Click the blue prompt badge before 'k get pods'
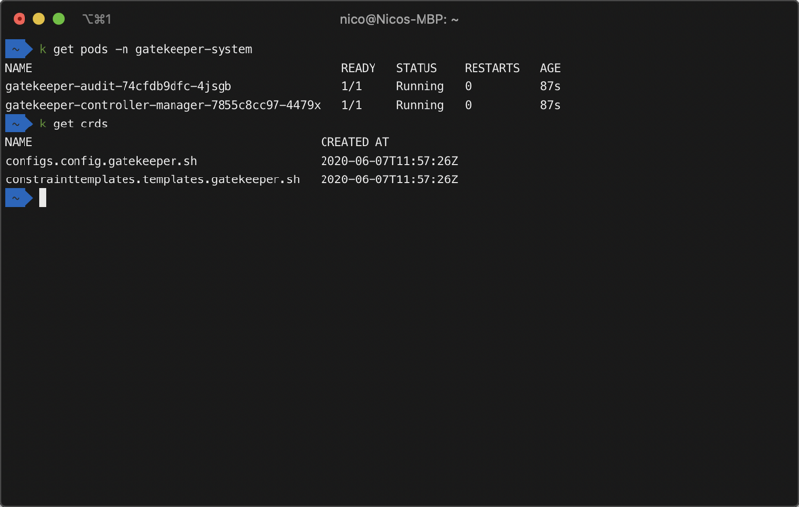Viewport: 799px width, 507px height. coord(18,49)
